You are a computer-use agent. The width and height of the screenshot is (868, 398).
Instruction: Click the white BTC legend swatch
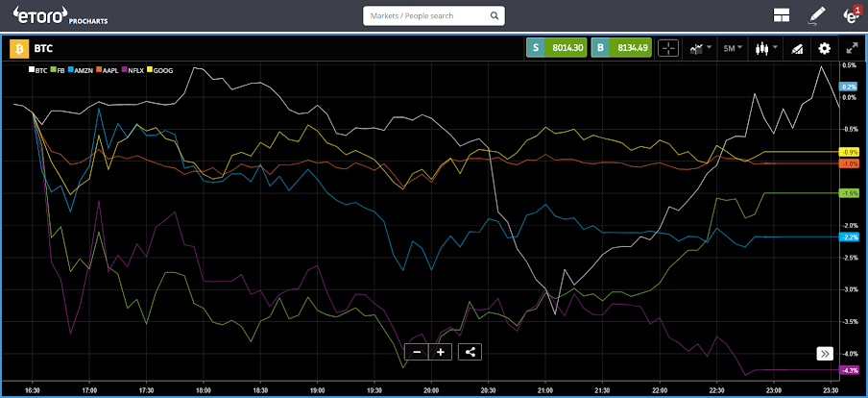[32, 70]
